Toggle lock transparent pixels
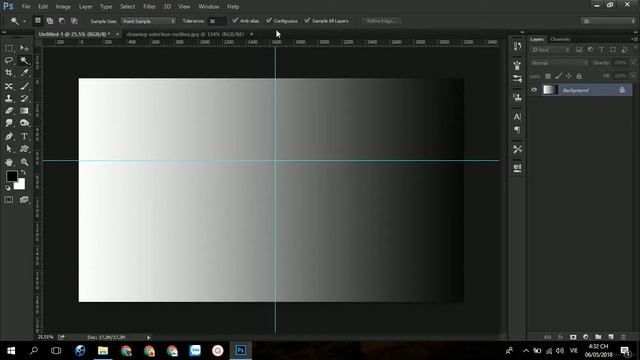The height and width of the screenshot is (360, 640). [x=548, y=76]
